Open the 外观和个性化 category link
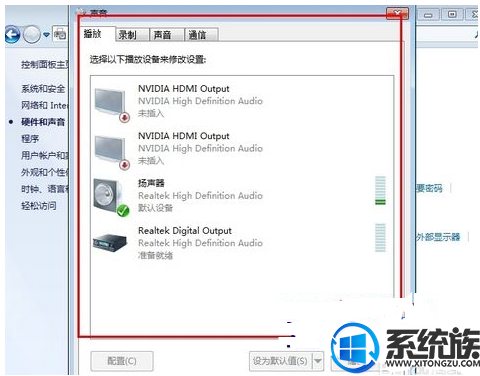The height and width of the screenshot is (376, 480). pyautogui.click(x=45, y=172)
